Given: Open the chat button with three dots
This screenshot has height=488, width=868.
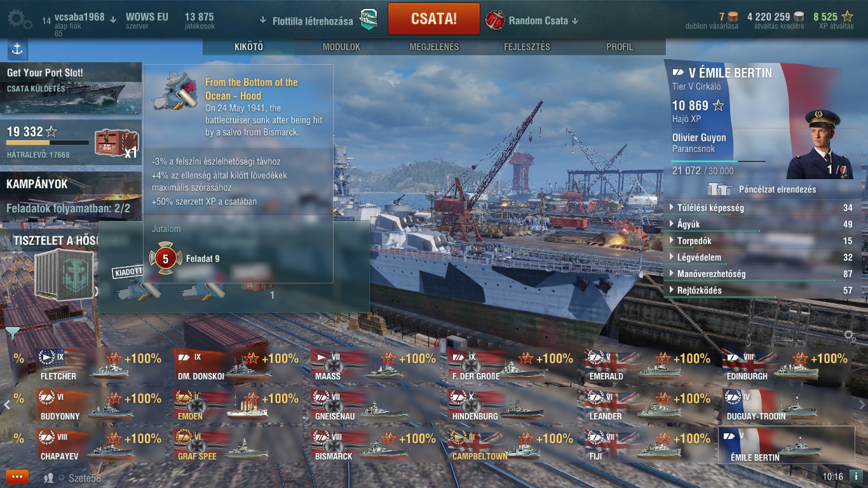Looking at the screenshot, I should pos(17,477).
